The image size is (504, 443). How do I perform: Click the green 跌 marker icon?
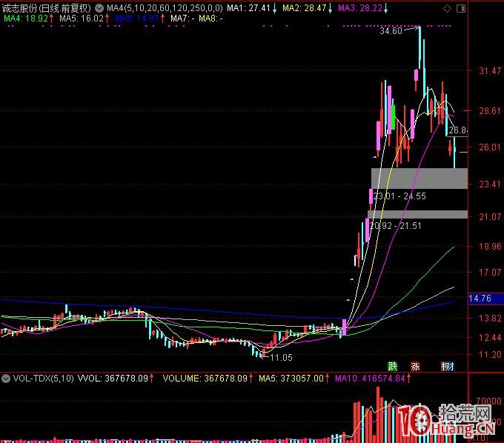pos(393,366)
